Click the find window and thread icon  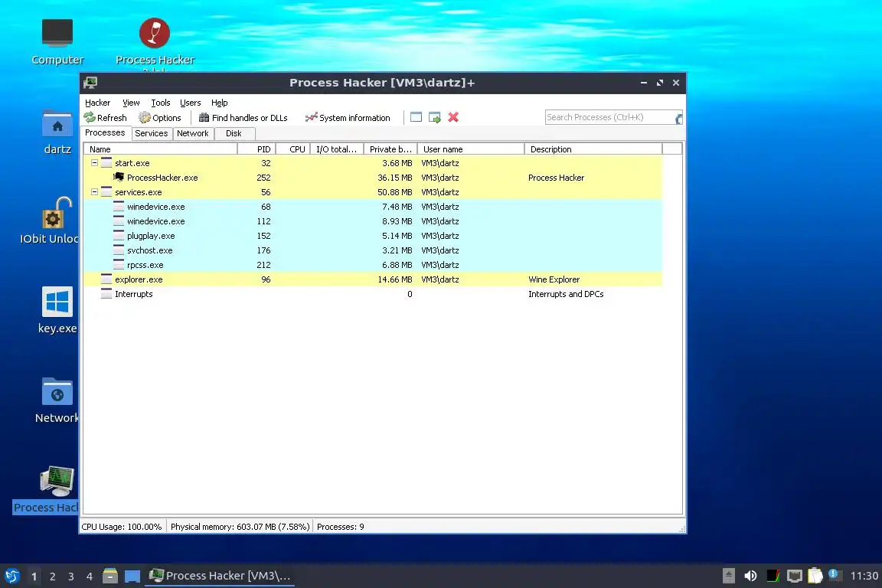[434, 117]
